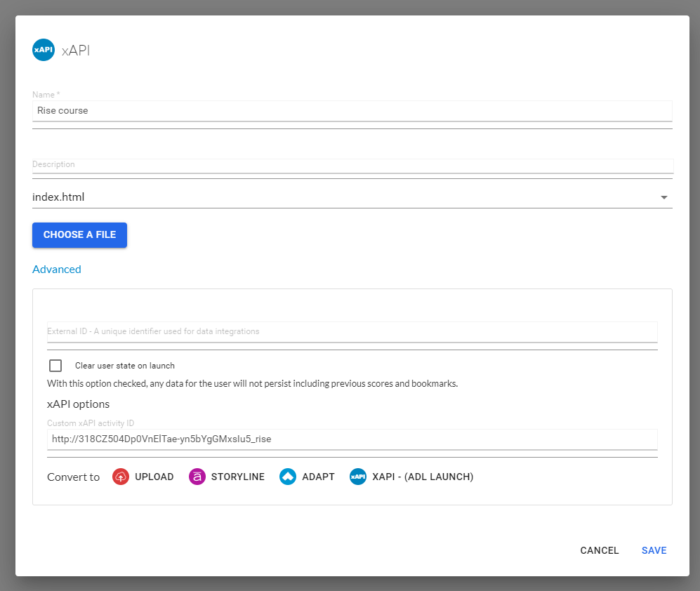Viewport: 700px width, 591px height.
Task: Convert the course to UPLOAD format
Action: [154, 477]
